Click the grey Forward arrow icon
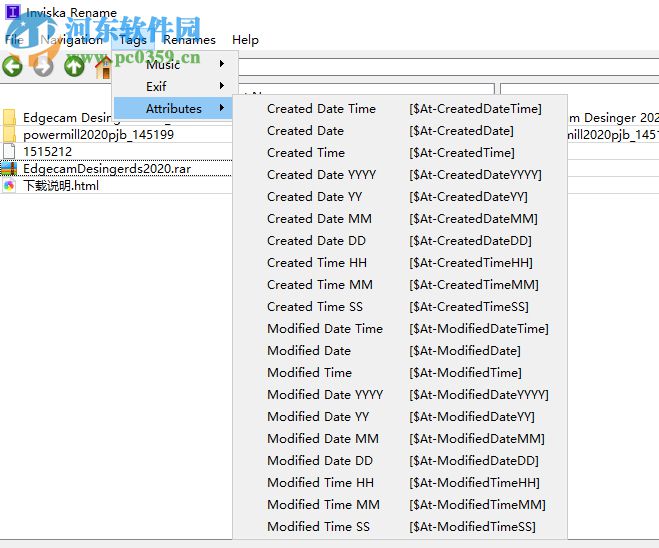 (43, 66)
